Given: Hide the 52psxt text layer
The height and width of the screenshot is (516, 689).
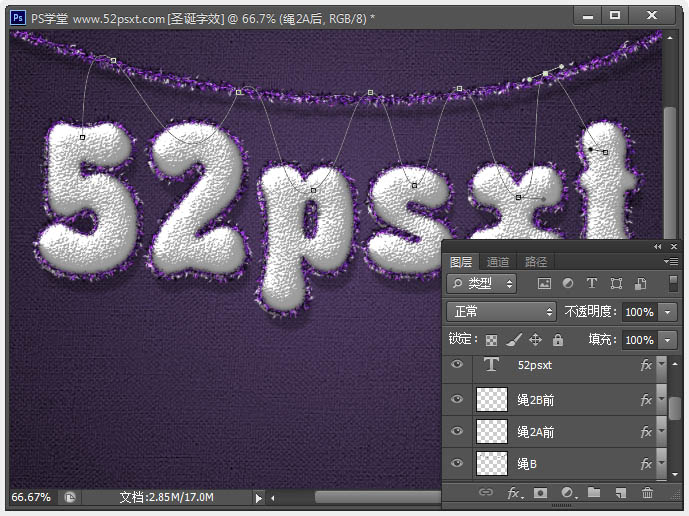Looking at the screenshot, I should [457, 364].
